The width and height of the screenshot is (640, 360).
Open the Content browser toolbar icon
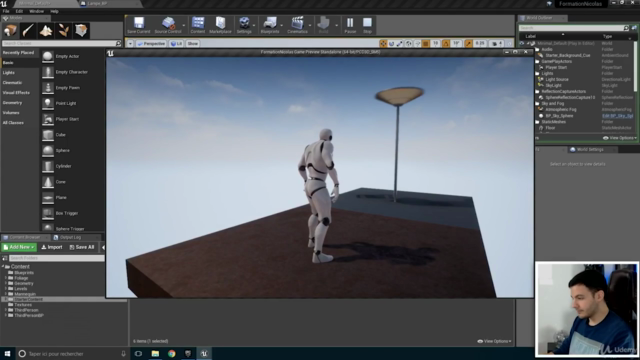point(198,25)
